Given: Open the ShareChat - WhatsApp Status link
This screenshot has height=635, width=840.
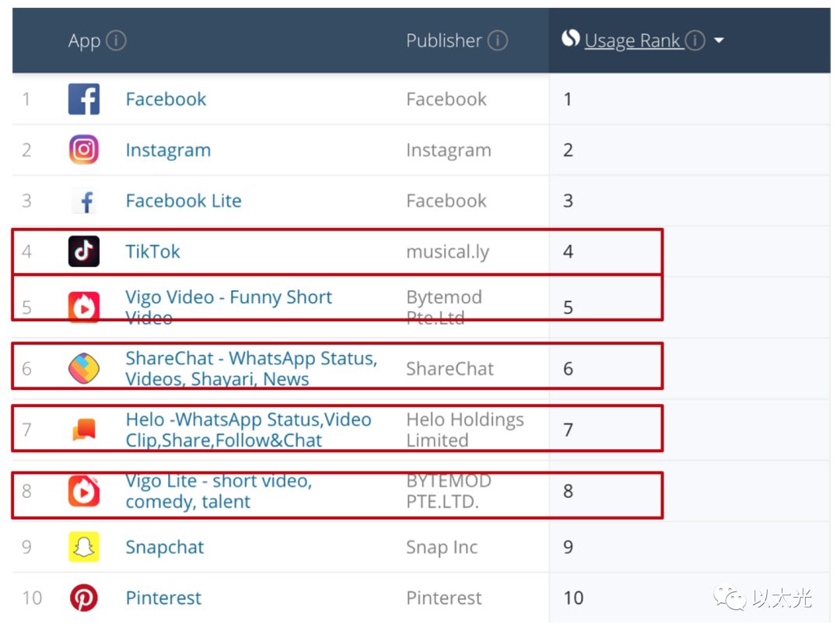Looking at the screenshot, I should tap(251, 369).
